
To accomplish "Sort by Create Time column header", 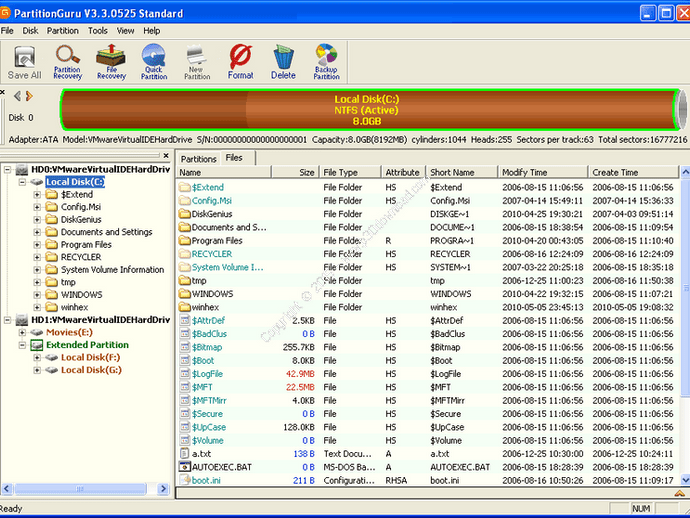I will coord(633,173).
